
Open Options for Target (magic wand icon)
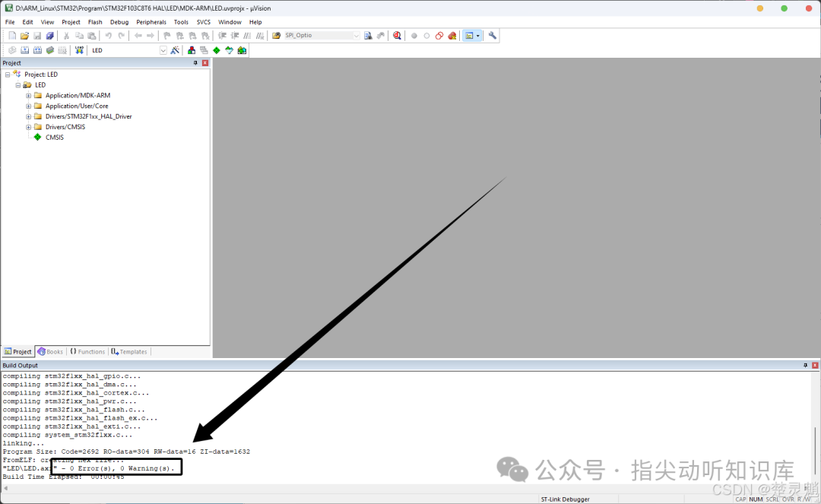[x=176, y=50]
